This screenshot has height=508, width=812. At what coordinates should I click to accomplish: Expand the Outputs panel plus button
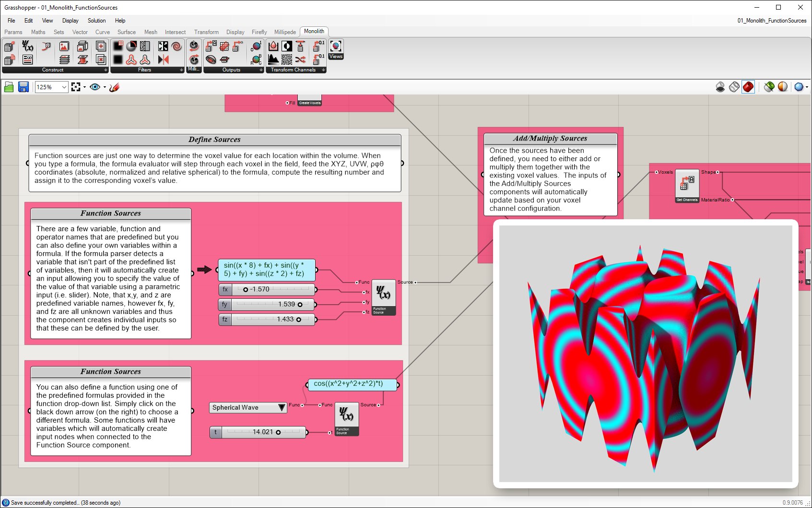click(261, 70)
